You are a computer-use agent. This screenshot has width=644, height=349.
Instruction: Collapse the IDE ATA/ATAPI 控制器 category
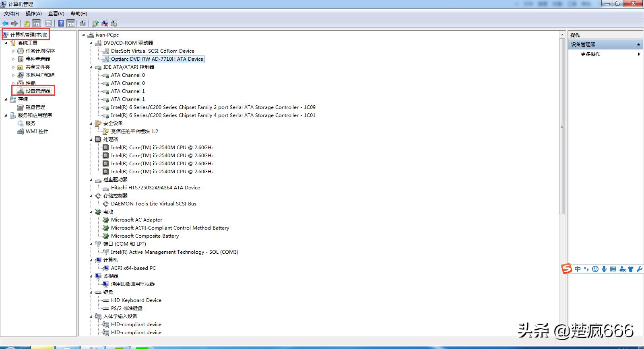pyautogui.click(x=91, y=67)
